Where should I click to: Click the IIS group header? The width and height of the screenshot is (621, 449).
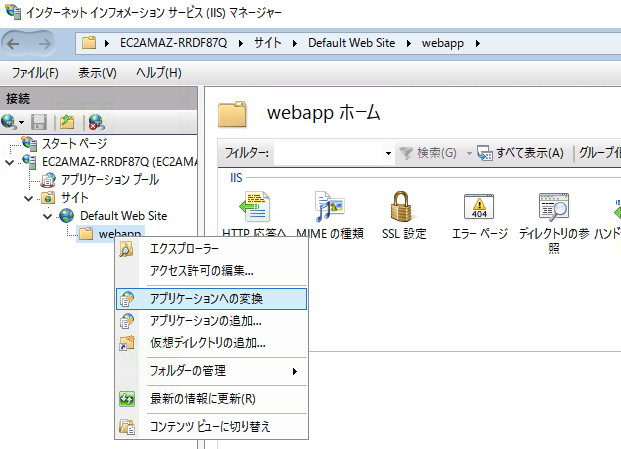pyautogui.click(x=236, y=178)
